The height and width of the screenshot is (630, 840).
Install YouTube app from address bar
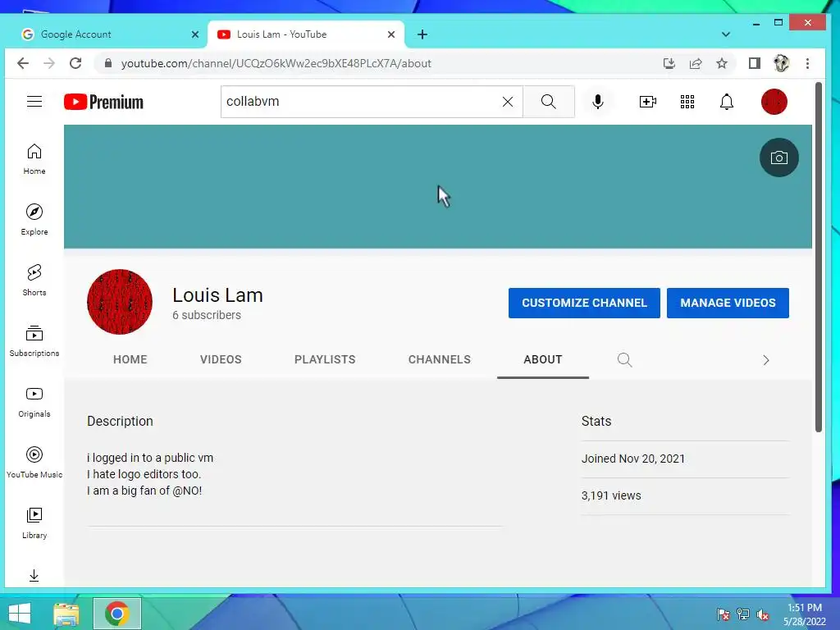coord(669,63)
